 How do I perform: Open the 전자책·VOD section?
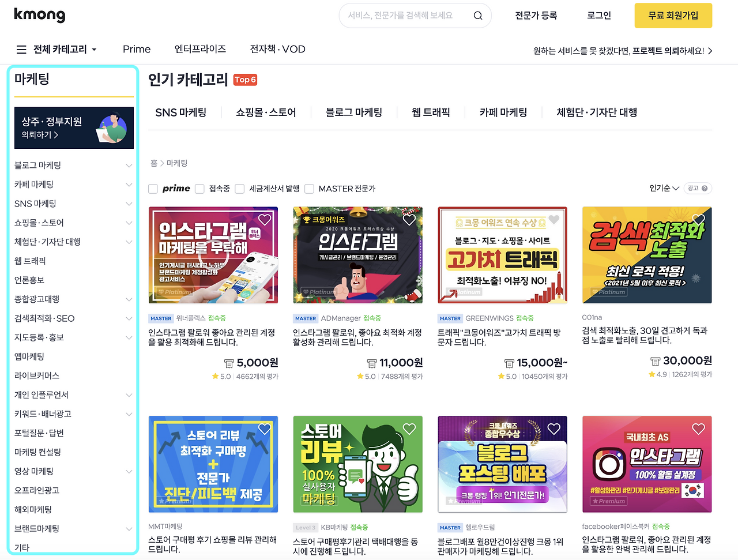click(x=277, y=49)
